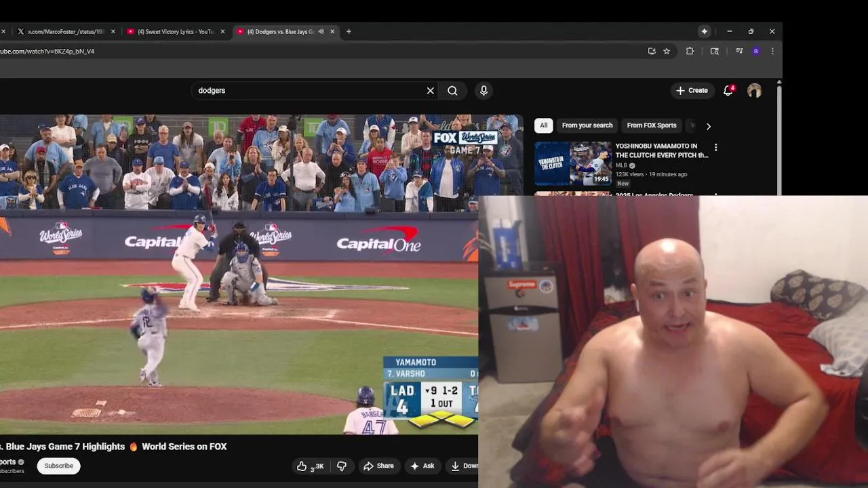Select the All filter chip
868x488 pixels.
[x=543, y=125]
